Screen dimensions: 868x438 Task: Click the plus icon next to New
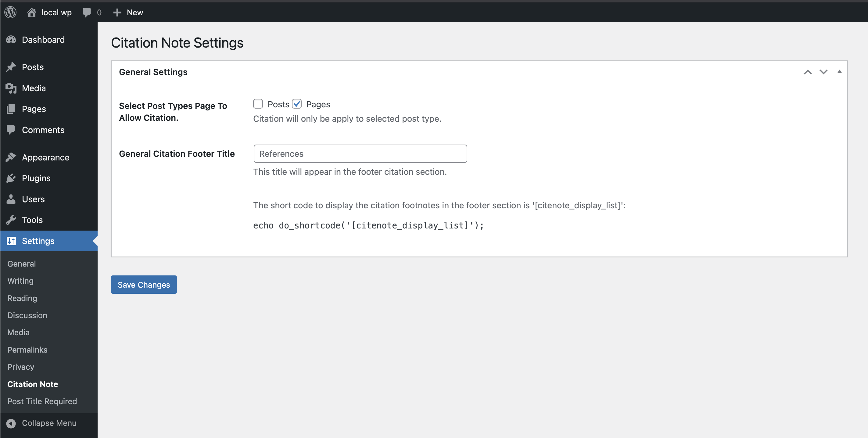[117, 13]
